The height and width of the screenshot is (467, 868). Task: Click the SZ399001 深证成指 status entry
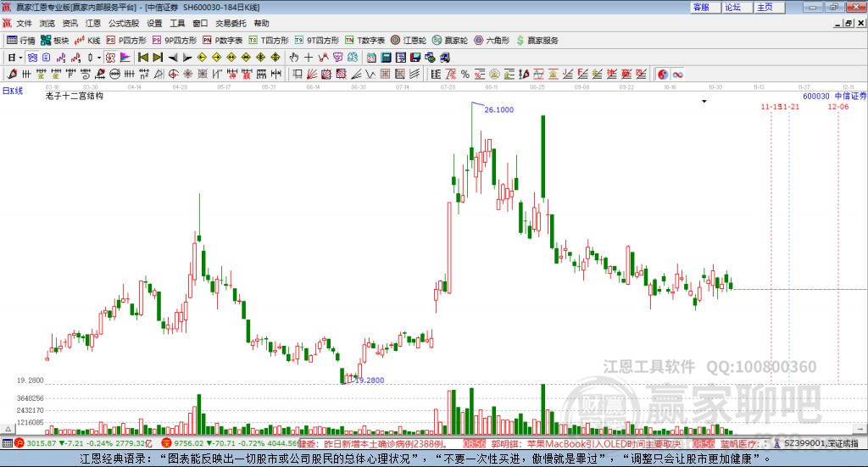click(x=817, y=443)
